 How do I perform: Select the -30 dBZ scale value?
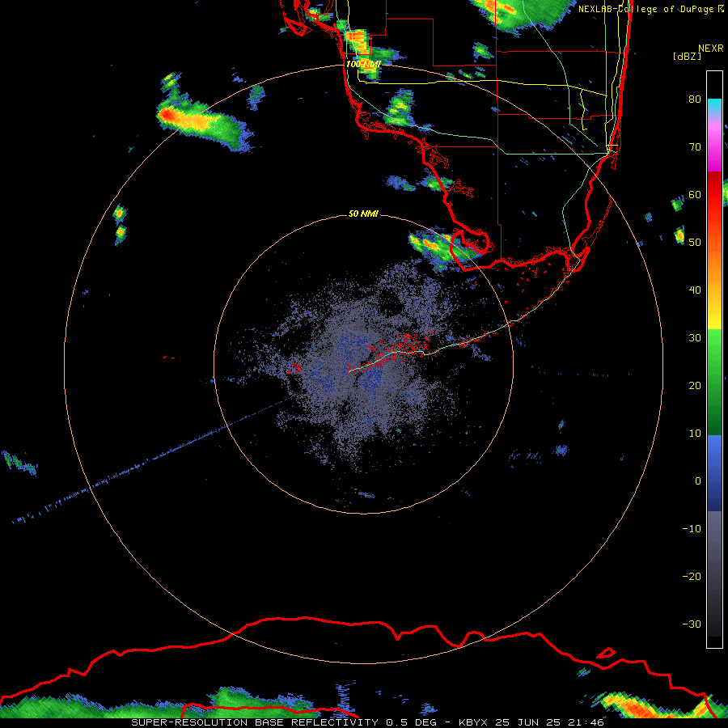click(x=692, y=624)
